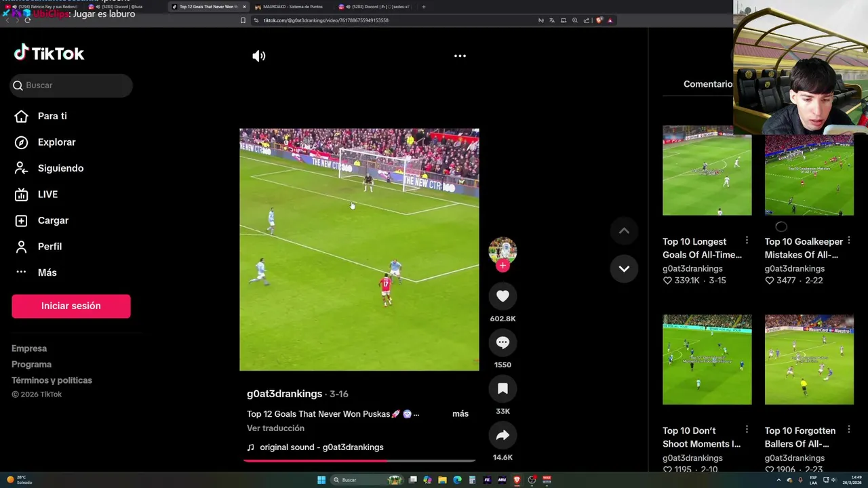868x488 pixels.
Task: Reload the page in the browser
Action: coord(27,20)
